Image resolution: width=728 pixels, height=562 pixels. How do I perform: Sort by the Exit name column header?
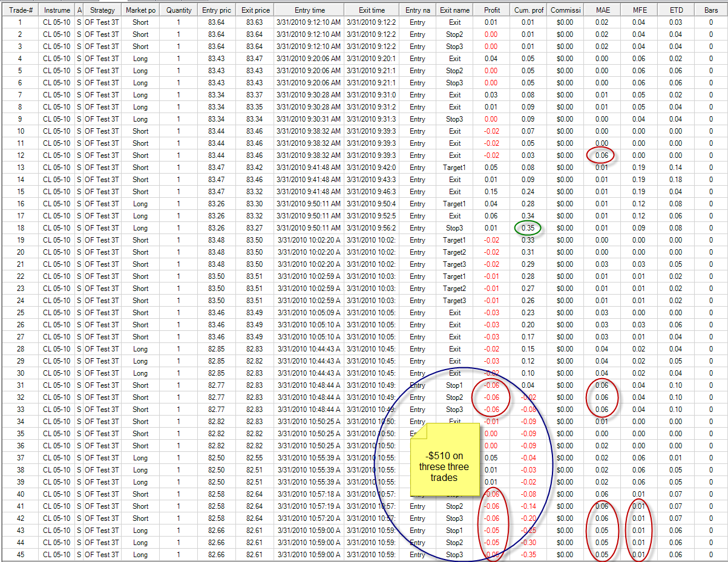click(454, 10)
